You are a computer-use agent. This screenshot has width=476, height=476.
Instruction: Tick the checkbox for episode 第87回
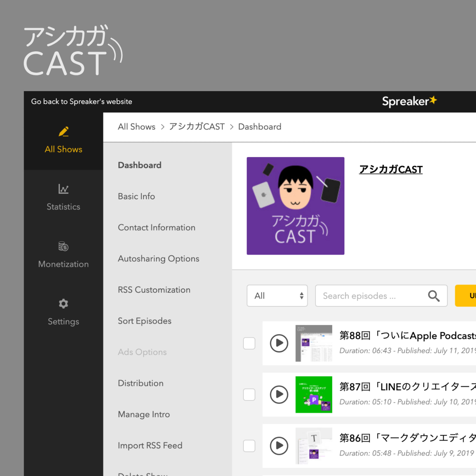(249, 394)
